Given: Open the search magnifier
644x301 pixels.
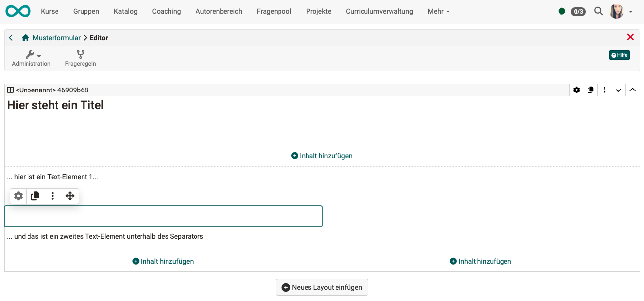Looking at the screenshot, I should [x=598, y=11].
